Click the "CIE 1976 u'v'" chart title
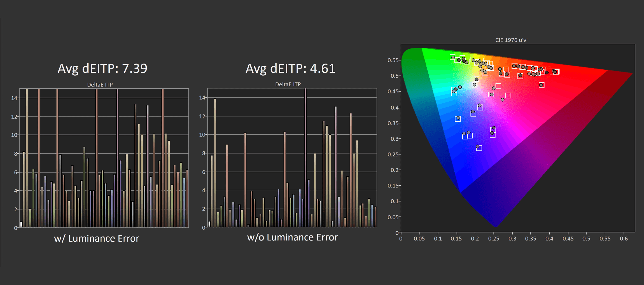Image resolution: width=644 pixels, height=285 pixels. [511, 40]
